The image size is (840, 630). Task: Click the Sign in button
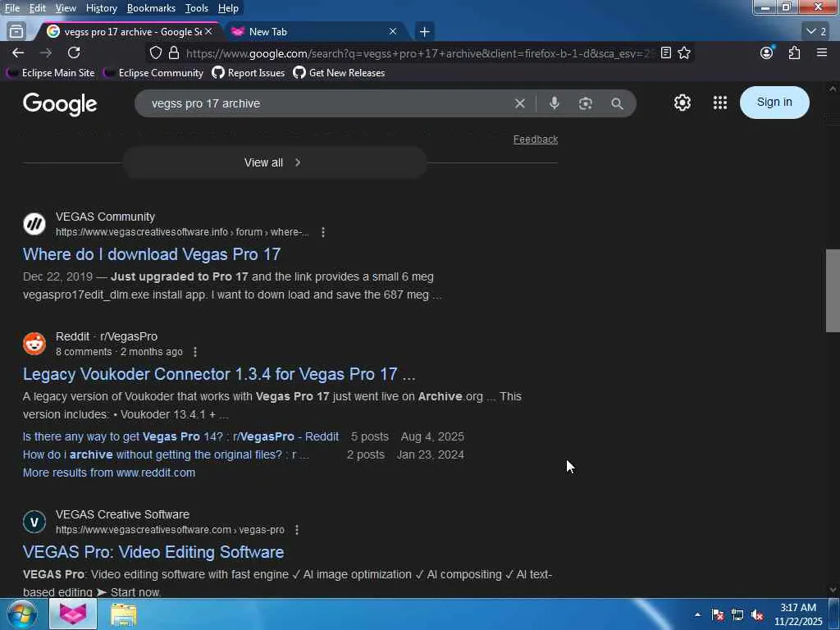[x=774, y=103]
